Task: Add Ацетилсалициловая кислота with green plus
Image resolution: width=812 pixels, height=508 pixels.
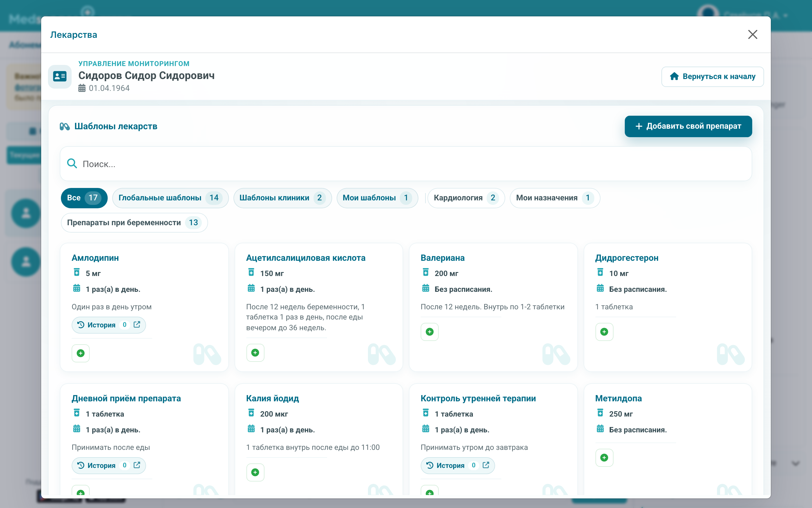Action: [x=255, y=352]
